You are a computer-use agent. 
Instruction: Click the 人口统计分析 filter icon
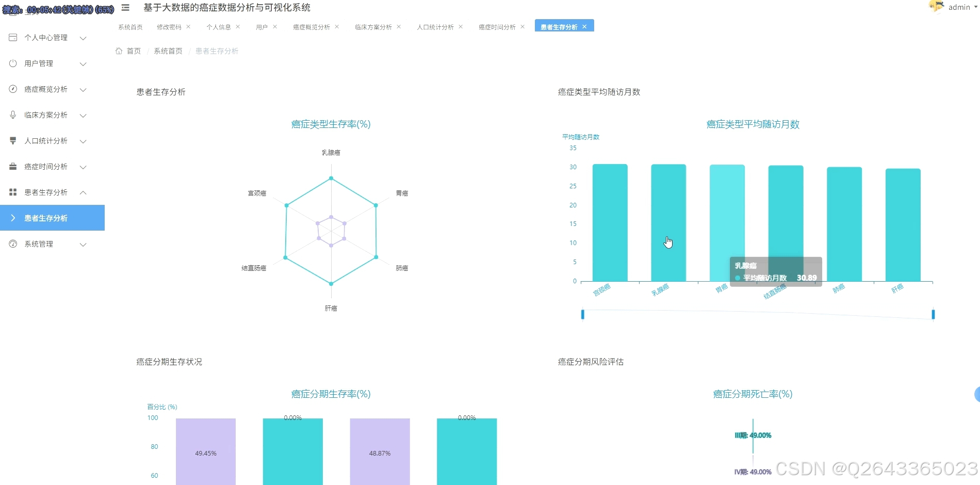coord(13,141)
